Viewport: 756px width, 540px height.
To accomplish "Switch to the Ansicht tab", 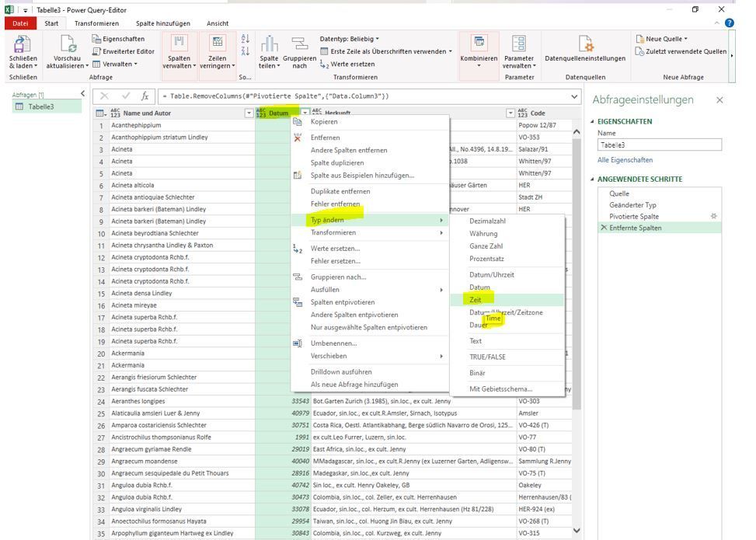I will [218, 23].
